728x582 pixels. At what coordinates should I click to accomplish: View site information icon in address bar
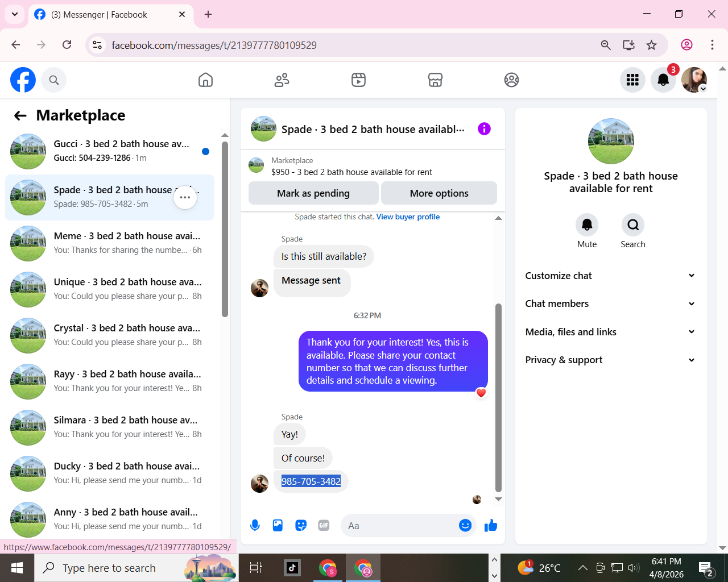[97, 45]
